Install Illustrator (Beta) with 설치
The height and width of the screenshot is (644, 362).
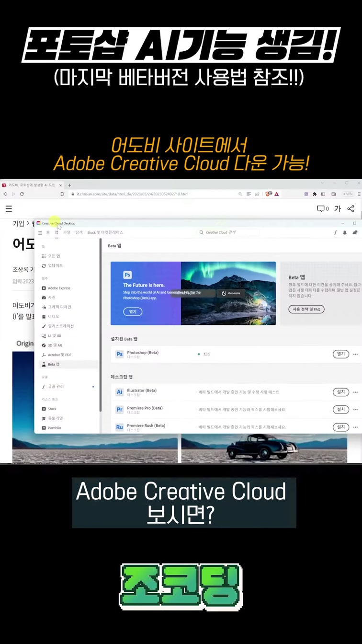tap(340, 392)
